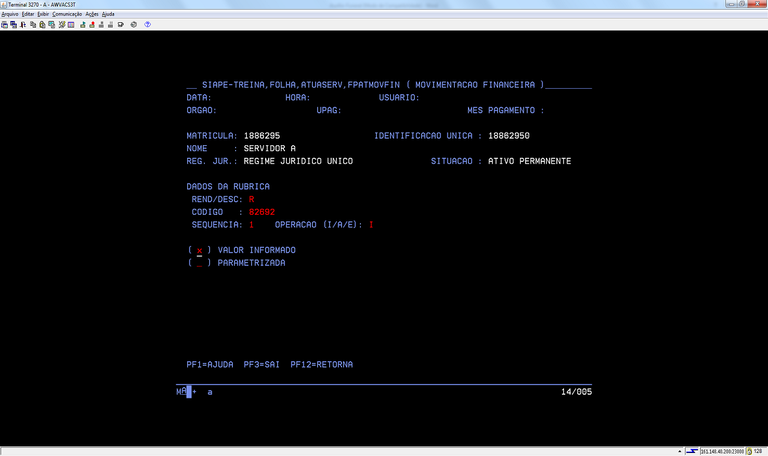Click the ORGAO label
Screen dimensions: 768x456
pyautogui.click(x=201, y=110)
